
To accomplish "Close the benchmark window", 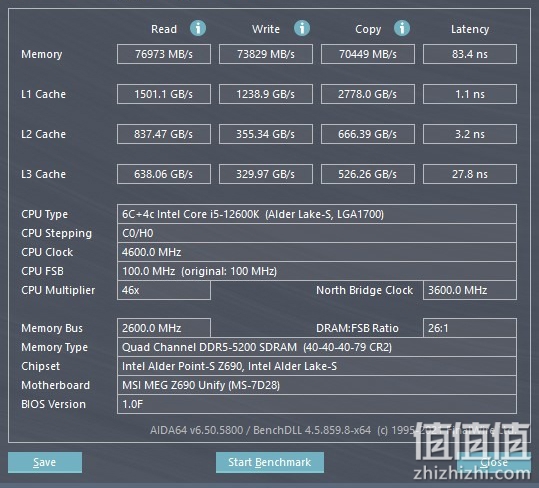I will [494, 462].
